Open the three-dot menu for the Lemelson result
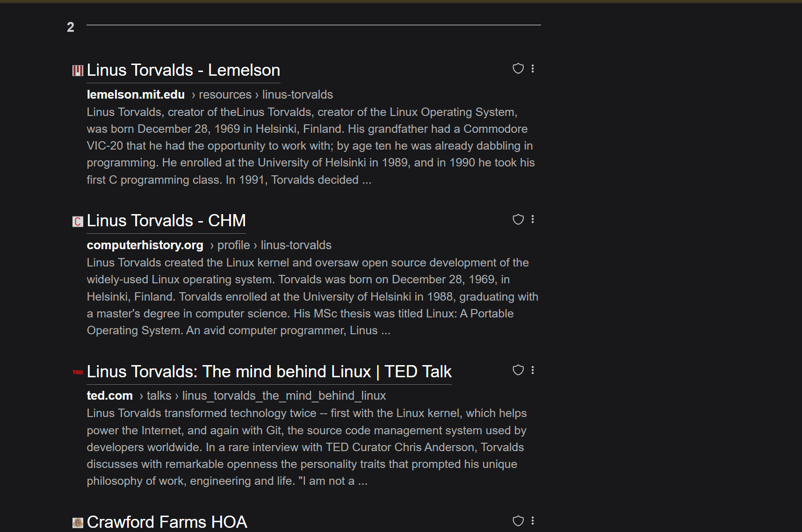Screen dimensions: 802x532 (533, 69)
